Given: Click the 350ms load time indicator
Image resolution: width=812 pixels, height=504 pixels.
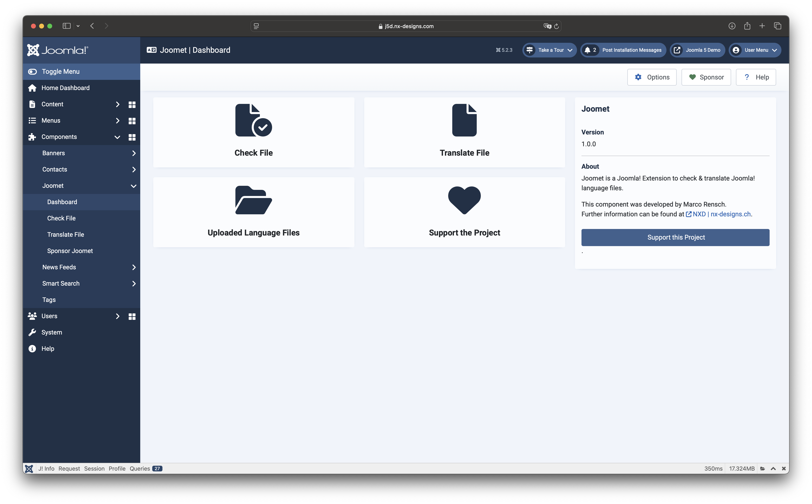Looking at the screenshot, I should (713, 468).
